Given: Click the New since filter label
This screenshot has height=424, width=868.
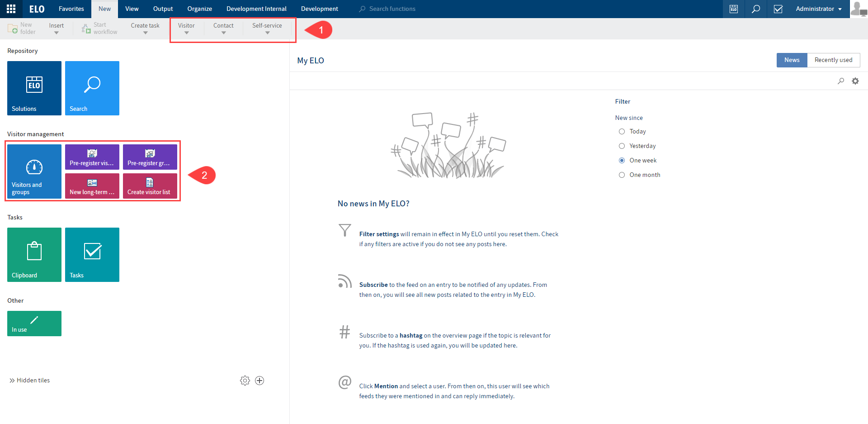Looking at the screenshot, I should [629, 118].
